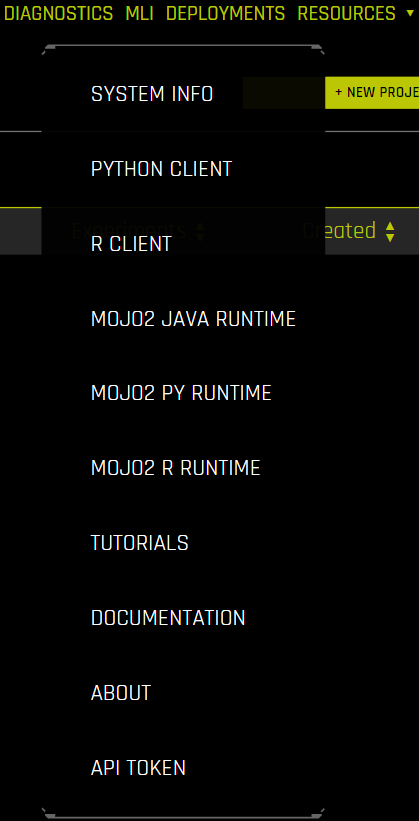Open the API Token option
This screenshot has width=419, height=821.
click(138, 768)
